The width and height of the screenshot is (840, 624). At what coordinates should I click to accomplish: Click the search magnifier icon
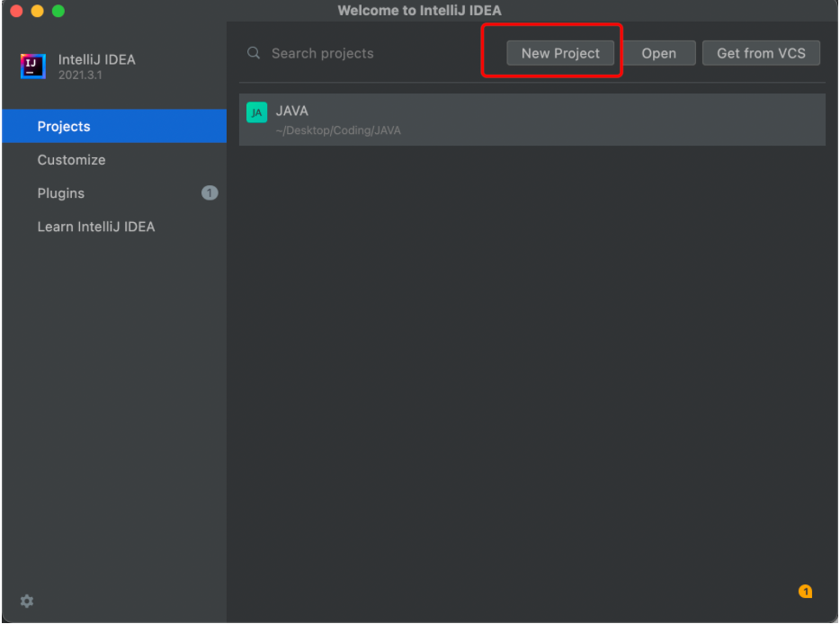click(x=254, y=52)
